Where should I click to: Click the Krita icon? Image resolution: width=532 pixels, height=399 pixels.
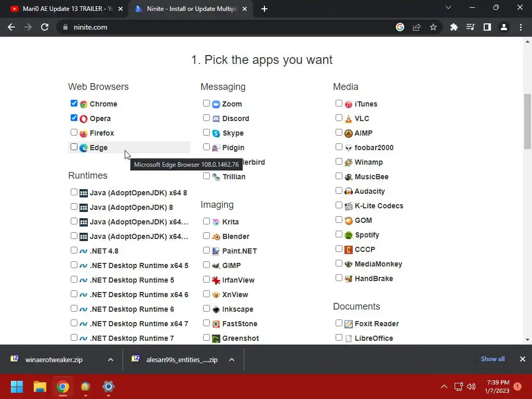[x=216, y=222]
